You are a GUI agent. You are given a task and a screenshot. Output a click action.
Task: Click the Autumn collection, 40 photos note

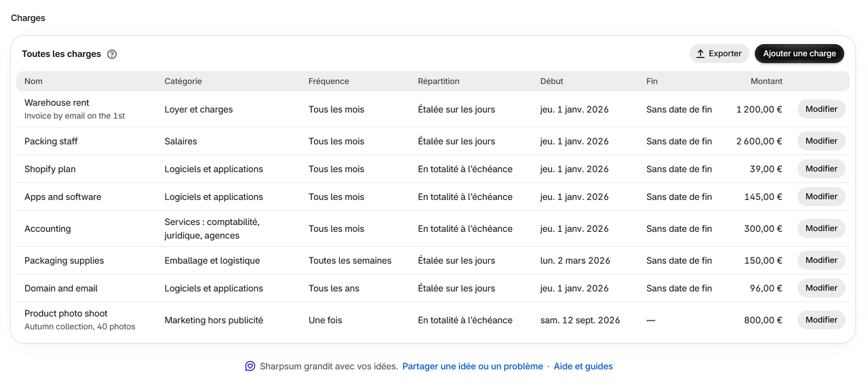[x=80, y=327]
